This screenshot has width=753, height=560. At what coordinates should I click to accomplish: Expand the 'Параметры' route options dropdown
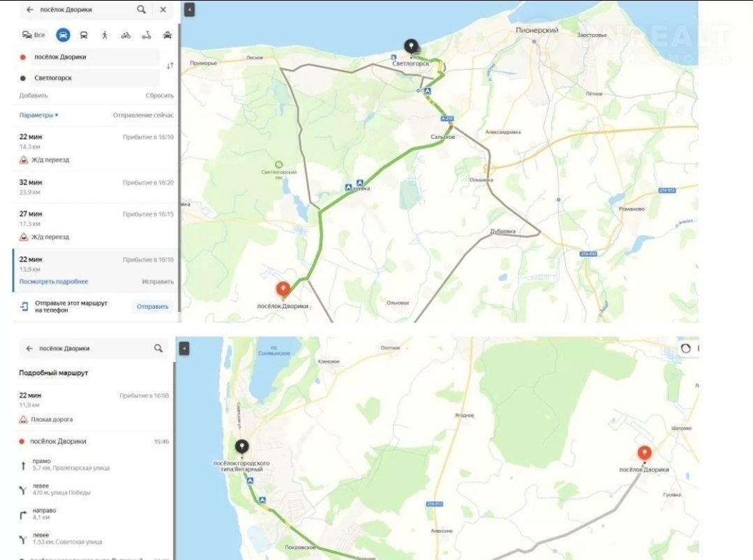pyautogui.click(x=39, y=115)
